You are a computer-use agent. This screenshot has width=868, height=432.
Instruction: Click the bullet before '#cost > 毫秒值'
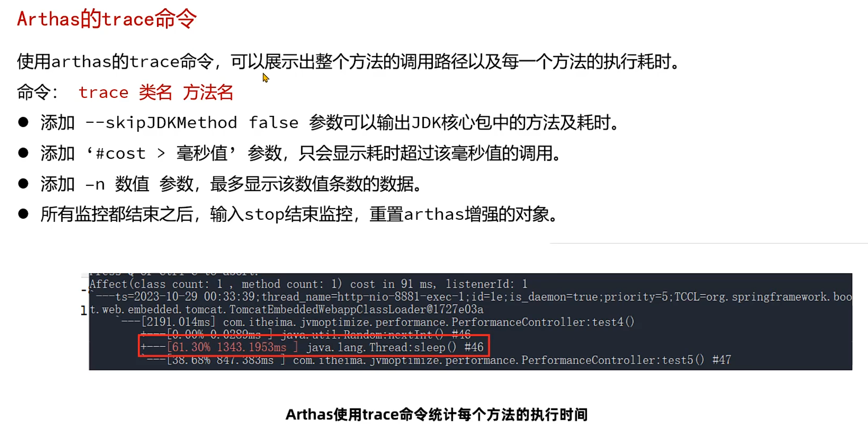pyautogui.click(x=23, y=153)
